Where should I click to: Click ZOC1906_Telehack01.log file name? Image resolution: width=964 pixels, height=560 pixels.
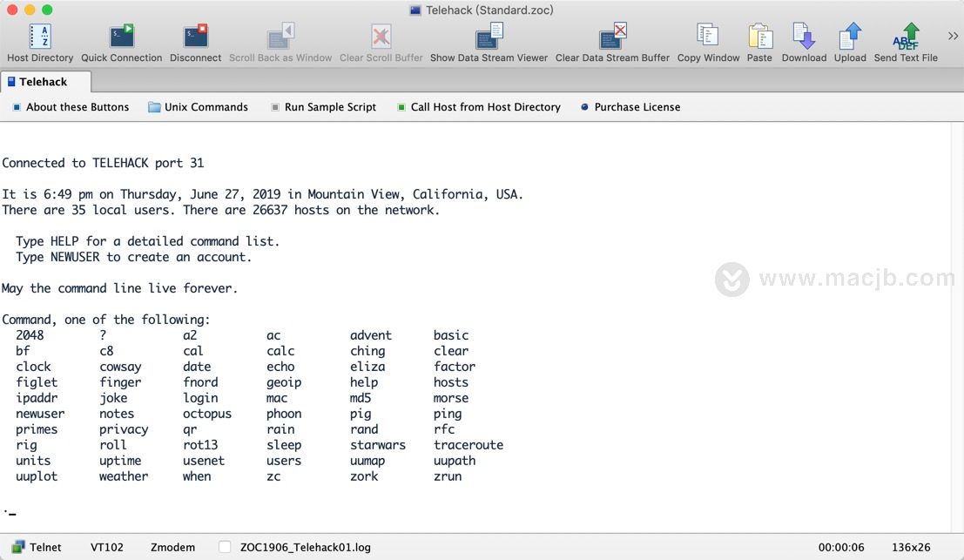click(306, 547)
